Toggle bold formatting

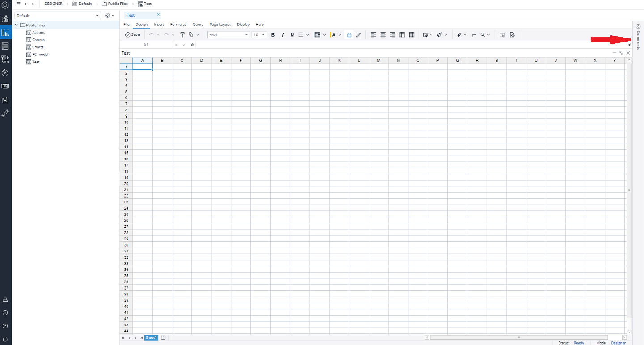click(x=273, y=35)
